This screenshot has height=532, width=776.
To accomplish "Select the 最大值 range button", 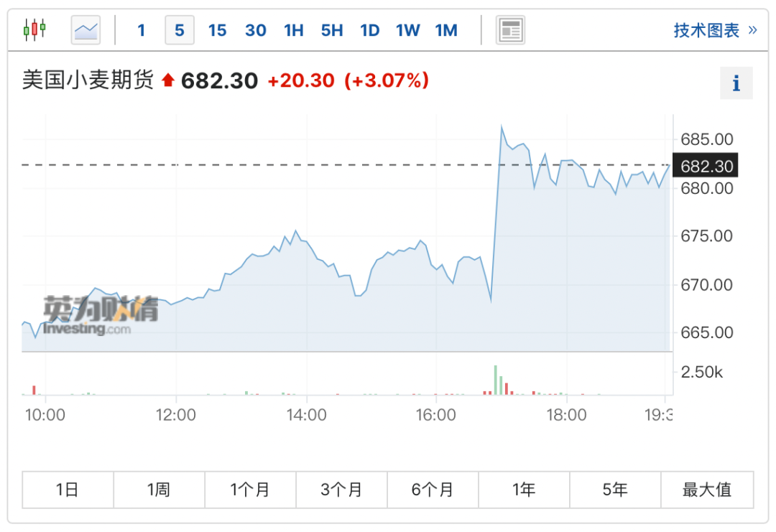I will [x=707, y=490].
